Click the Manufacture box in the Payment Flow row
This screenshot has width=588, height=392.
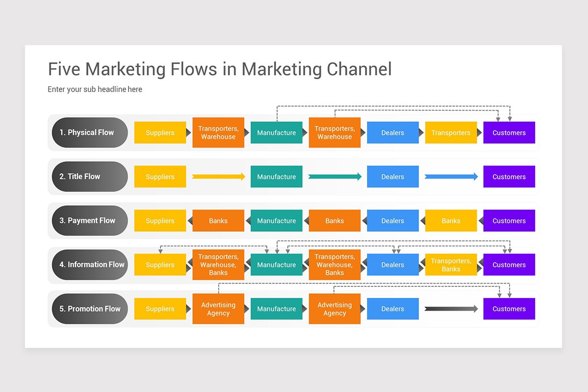(x=276, y=220)
